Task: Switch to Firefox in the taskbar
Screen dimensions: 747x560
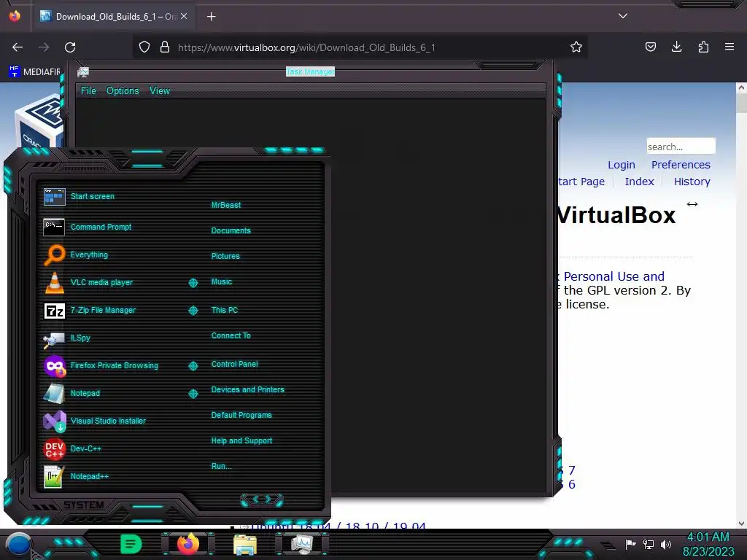Action: [x=187, y=544]
